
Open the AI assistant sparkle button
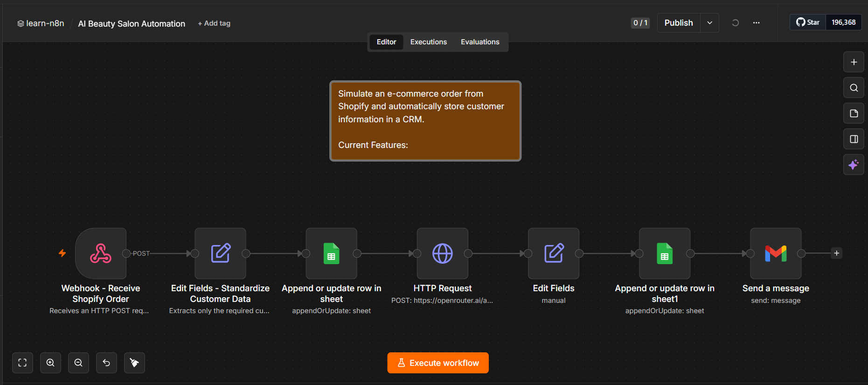(854, 165)
